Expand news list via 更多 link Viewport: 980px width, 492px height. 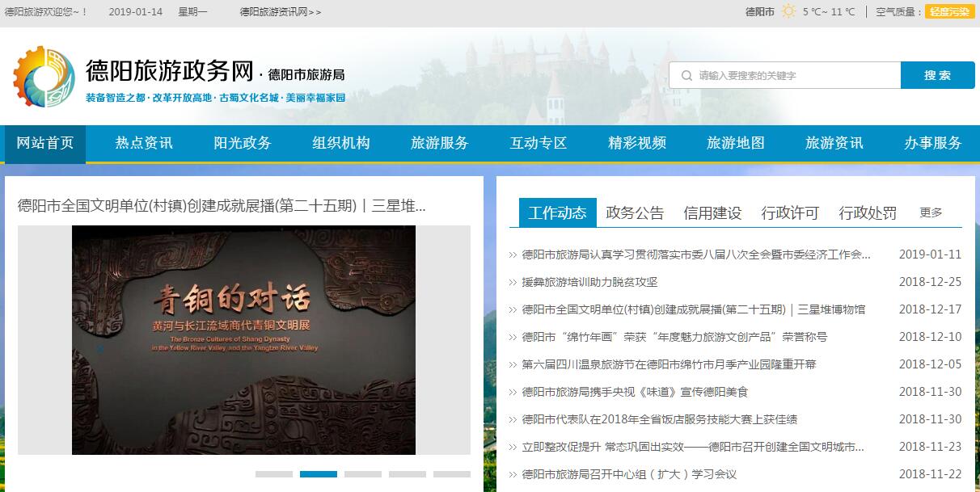pyautogui.click(x=931, y=212)
